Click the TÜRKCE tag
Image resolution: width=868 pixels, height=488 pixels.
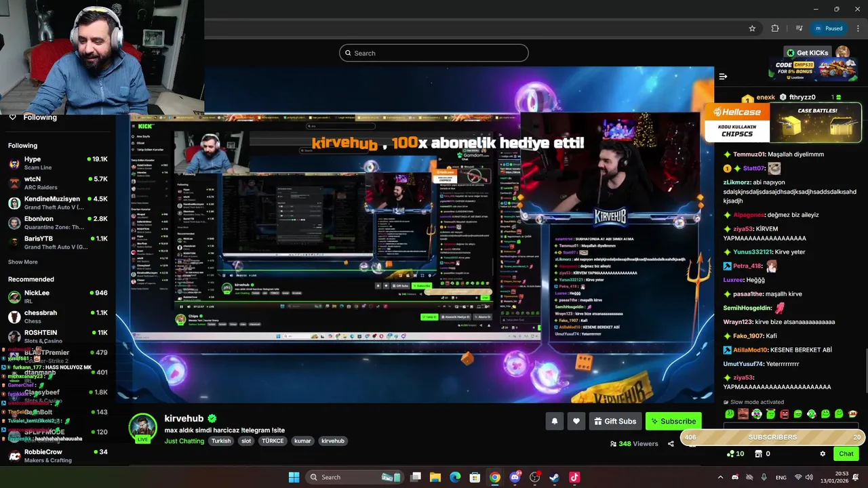tap(273, 441)
